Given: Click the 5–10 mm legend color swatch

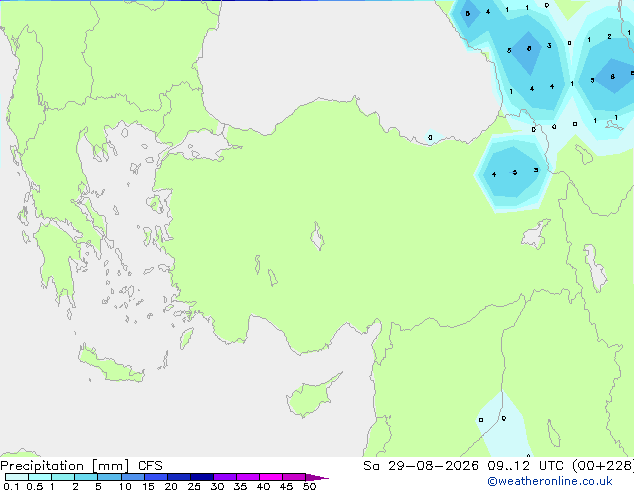Looking at the screenshot, I should (109, 477).
